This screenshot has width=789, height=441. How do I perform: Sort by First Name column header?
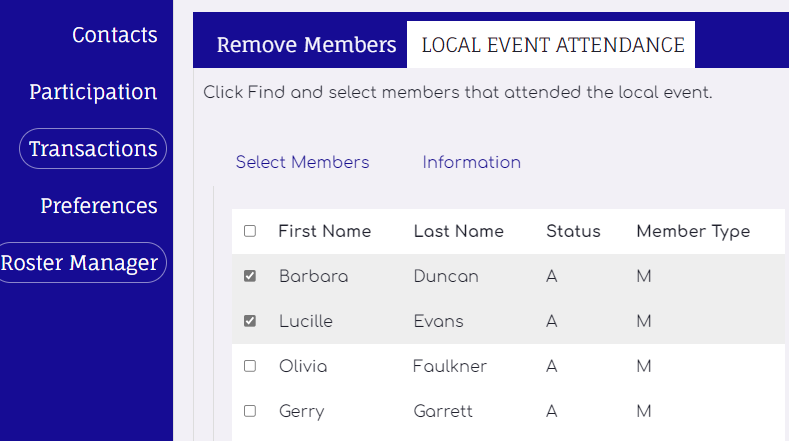[x=324, y=231]
